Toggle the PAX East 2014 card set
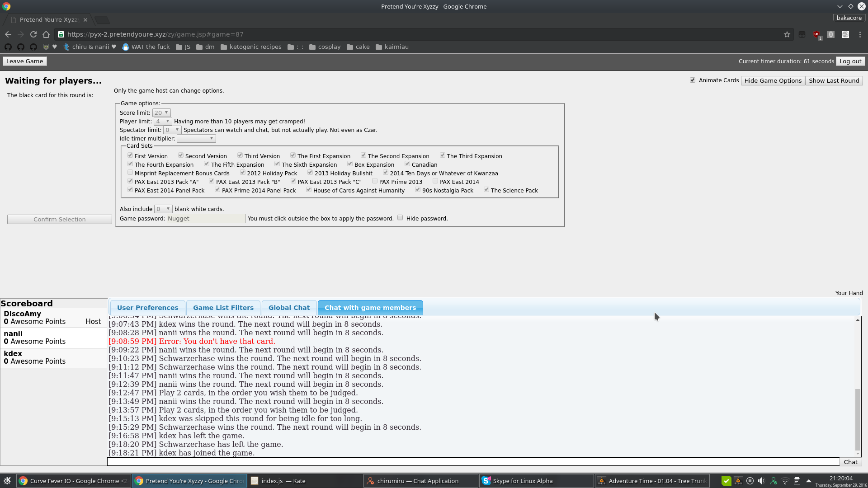The image size is (868, 488). pos(435,181)
